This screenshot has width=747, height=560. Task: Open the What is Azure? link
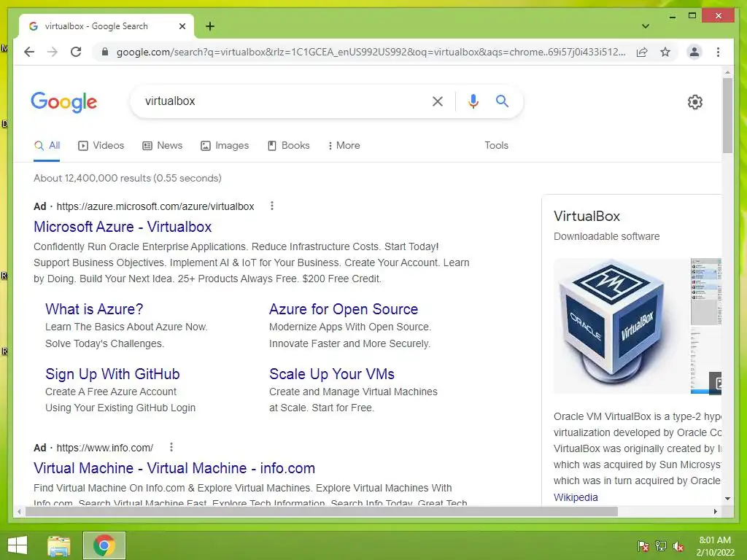coord(94,309)
